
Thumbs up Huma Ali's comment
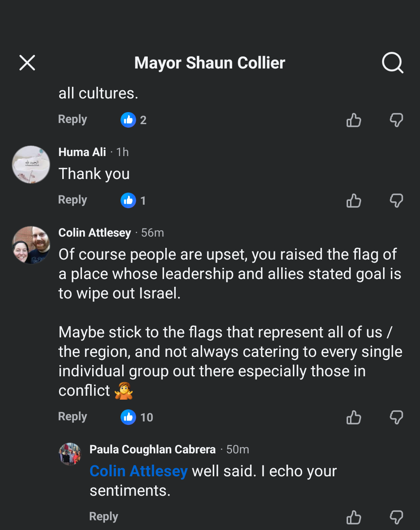tap(353, 201)
